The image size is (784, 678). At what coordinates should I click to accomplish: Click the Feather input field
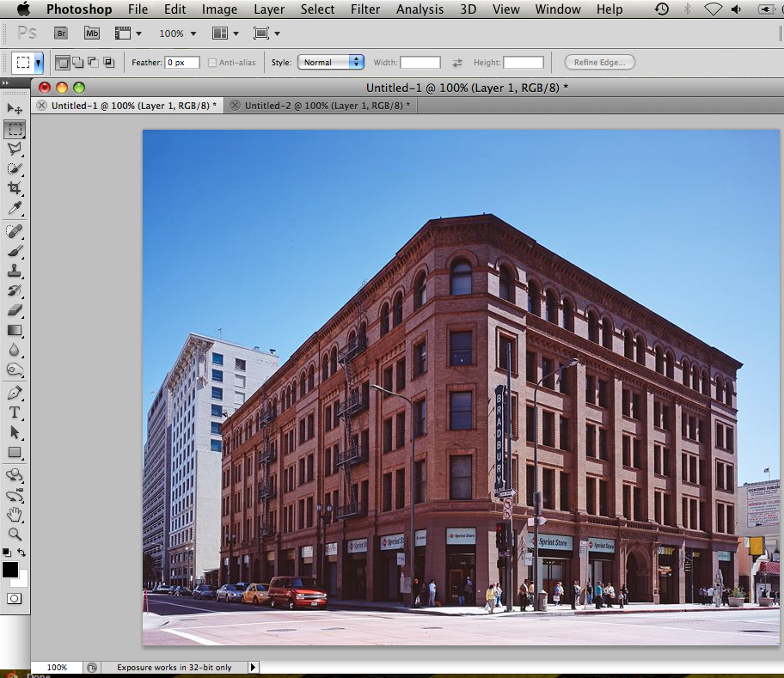click(182, 63)
